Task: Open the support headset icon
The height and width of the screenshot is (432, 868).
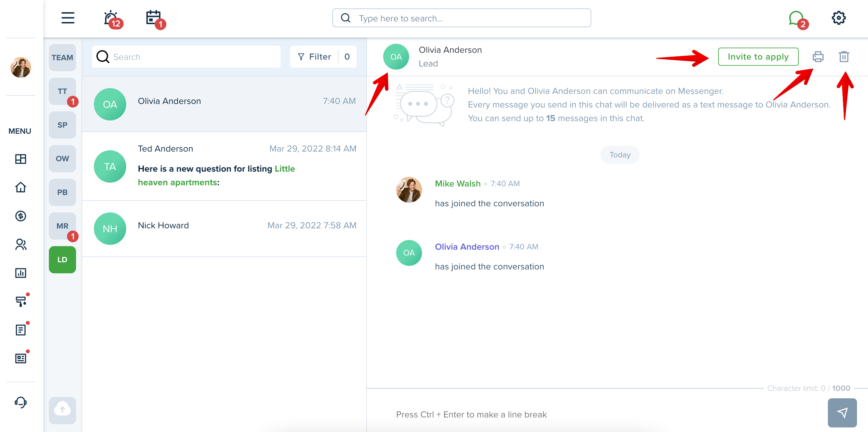Action: point(21,402)
